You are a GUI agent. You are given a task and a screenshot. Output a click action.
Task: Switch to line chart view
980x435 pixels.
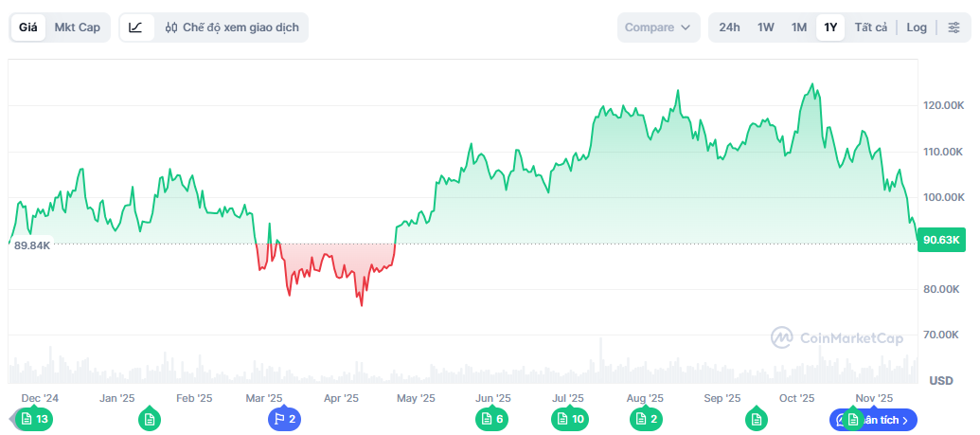point(136,27)
